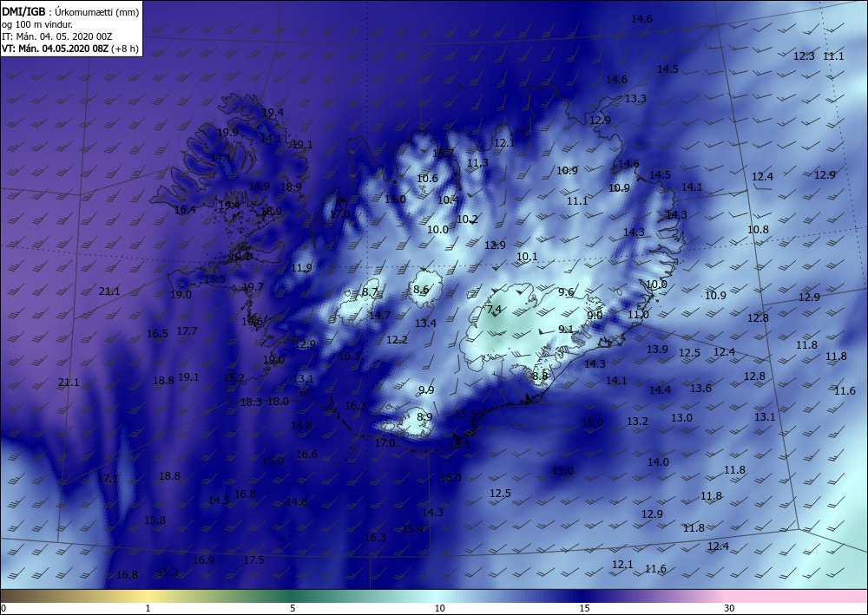Click the 14.9 value on the map
868x615 pixels.
click(259, 186)
